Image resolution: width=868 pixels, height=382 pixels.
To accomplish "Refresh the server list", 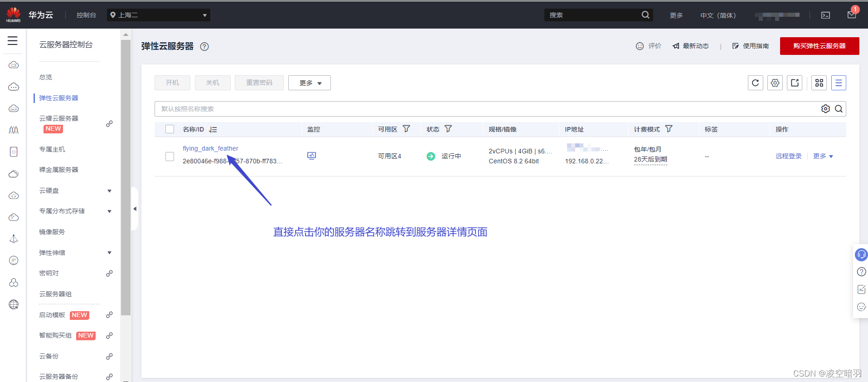I will click(x=756, y=83).
